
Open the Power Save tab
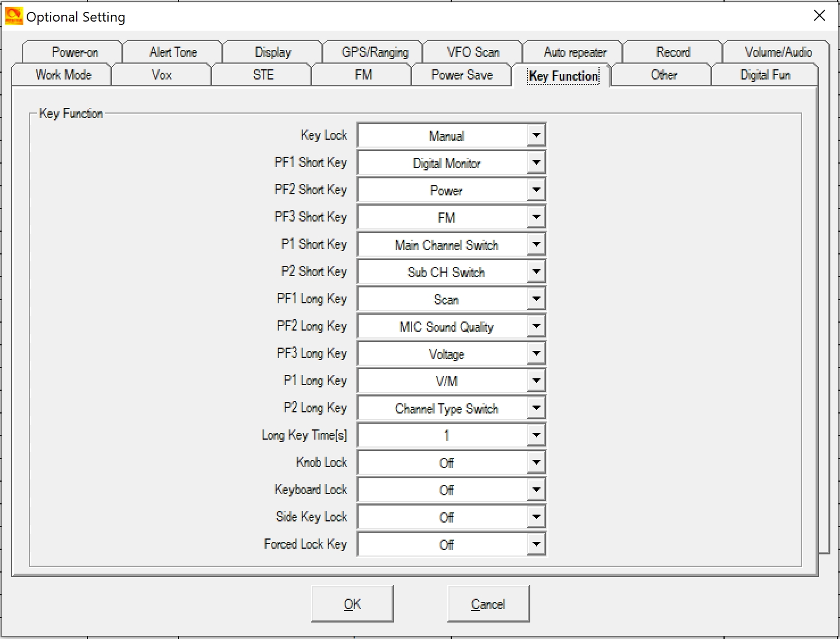tap(461, 75)
